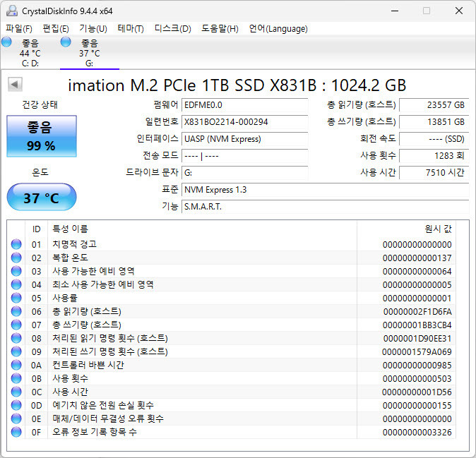Image resolution: width=476 pixels, height=458 pixels.
Task: Click the CrystalDiskInfo app icon in title bar
Action: point(12,11)
